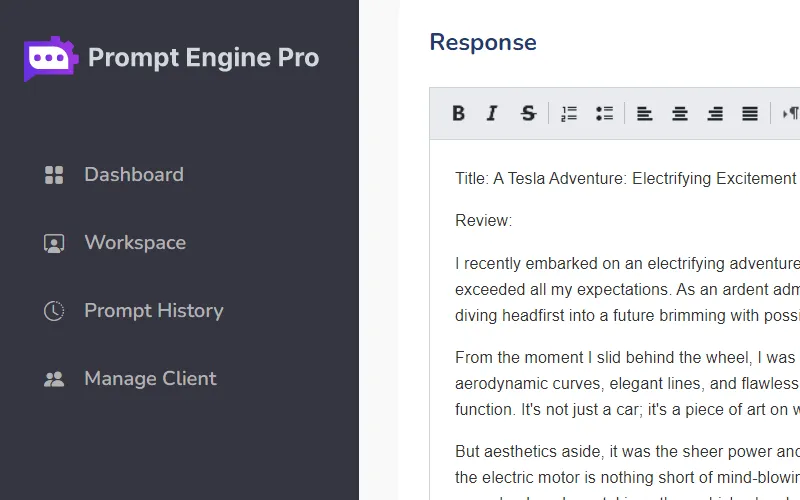Open the Dashboard page
Image resolution: width=800 pixels, height=500 pixels.
click(134, 175)
